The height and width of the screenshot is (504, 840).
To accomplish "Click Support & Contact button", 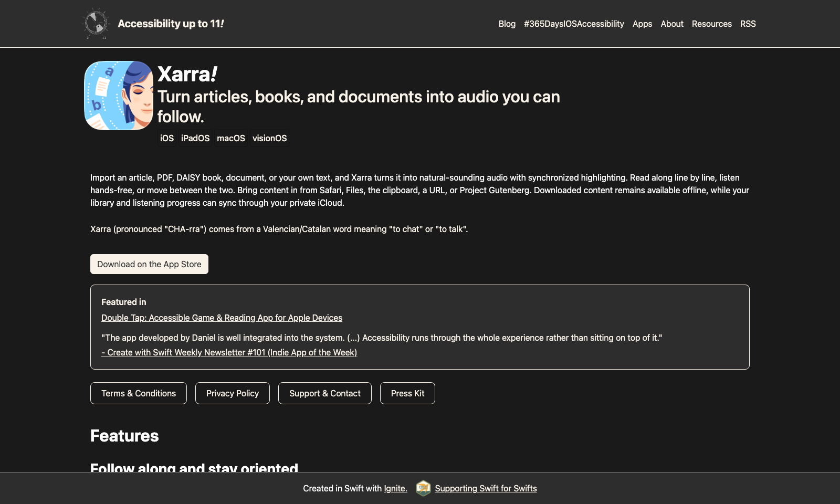I will [x=325, y=393].
